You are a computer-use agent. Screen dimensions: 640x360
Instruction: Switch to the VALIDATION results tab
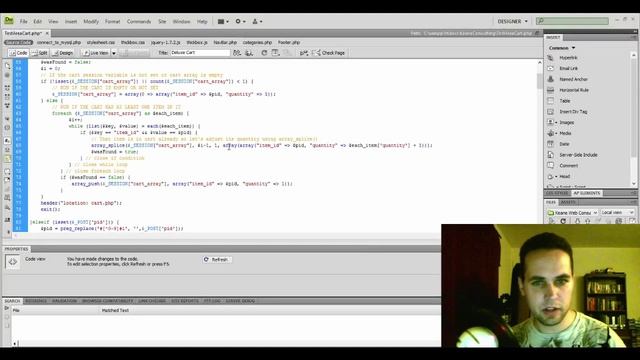pyautogui.click(x=64, y=301)
